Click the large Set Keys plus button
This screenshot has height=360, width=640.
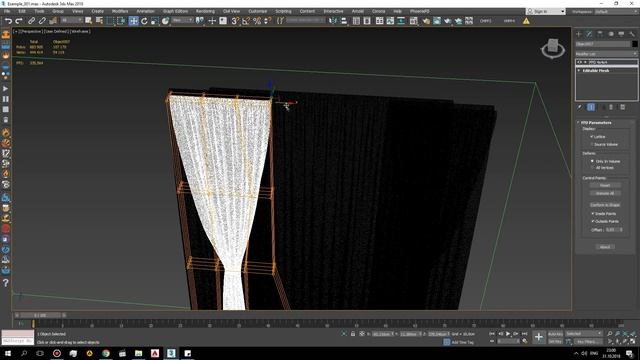539,337
